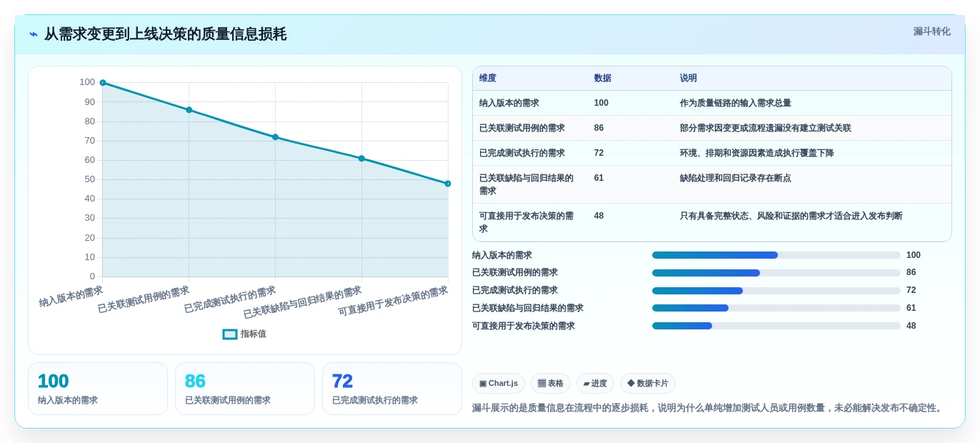Click table value 86

tap(599, 128)
